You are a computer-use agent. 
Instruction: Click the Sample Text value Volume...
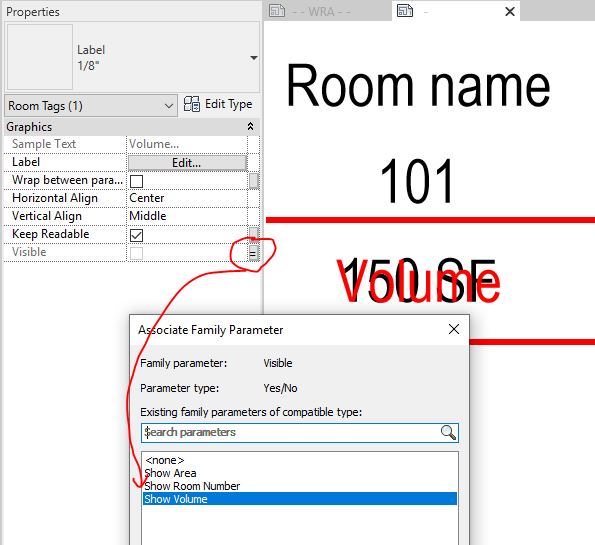click(154, 144)
